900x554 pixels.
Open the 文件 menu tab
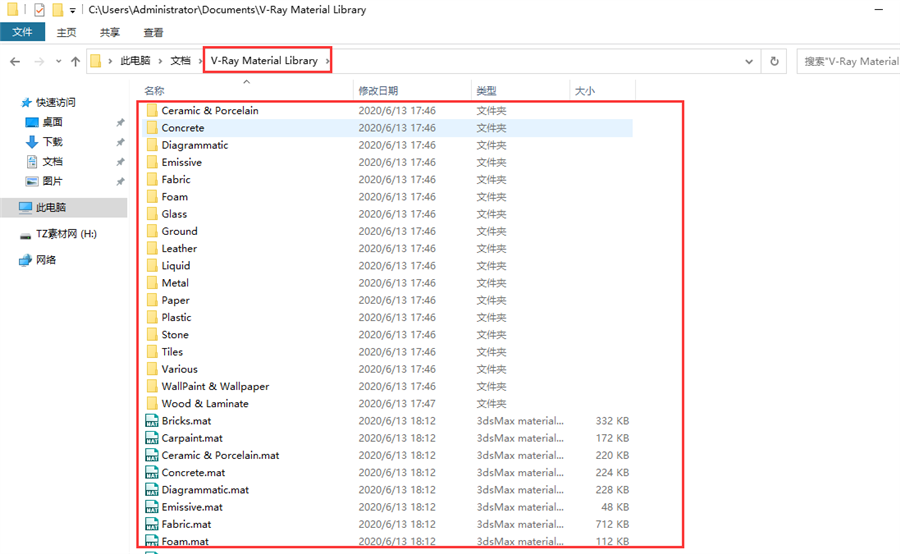click(x=22, y=32)
